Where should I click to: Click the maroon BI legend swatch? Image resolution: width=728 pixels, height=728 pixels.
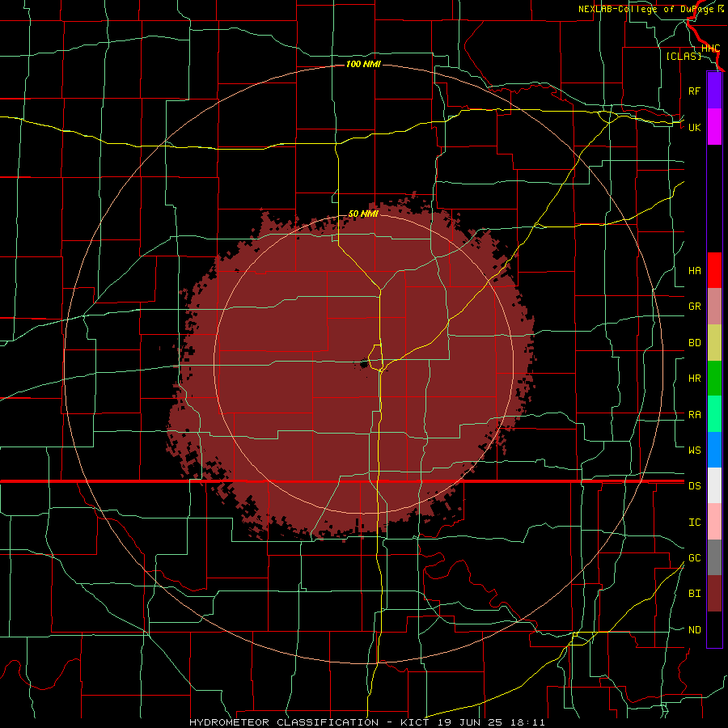714,594
